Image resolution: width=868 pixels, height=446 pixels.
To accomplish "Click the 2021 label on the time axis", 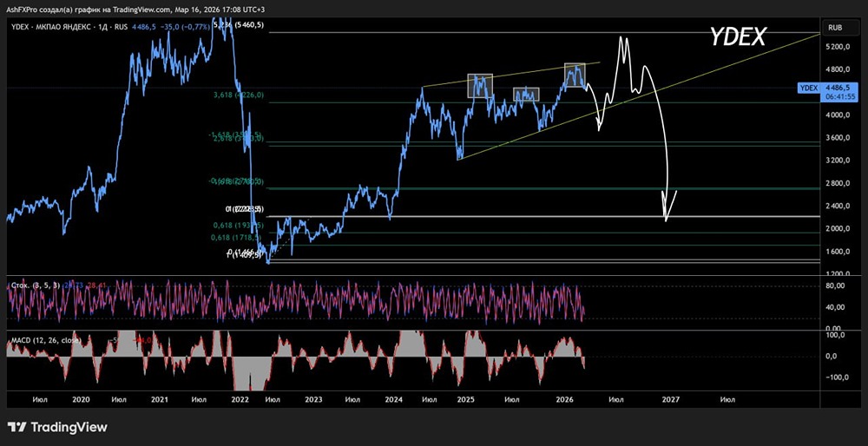I will 160,399.
